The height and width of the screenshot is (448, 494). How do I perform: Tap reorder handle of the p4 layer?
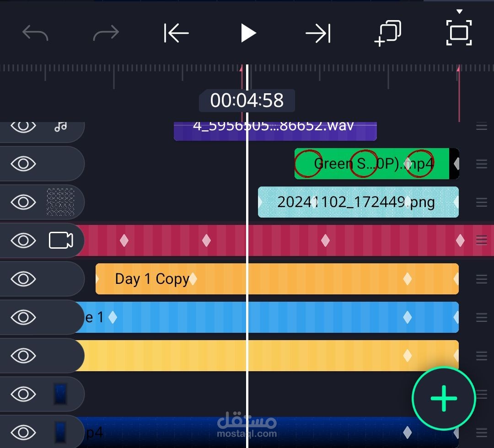(x=481, y=432)
